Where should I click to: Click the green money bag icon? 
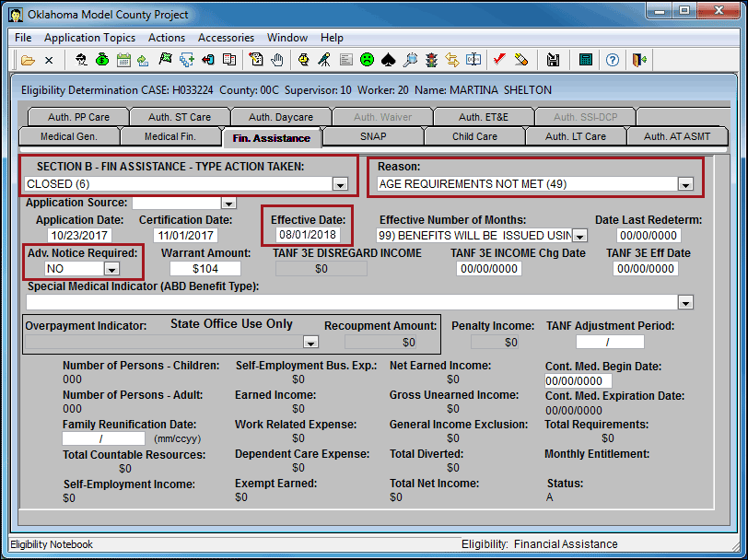click(x=102, y=60)
